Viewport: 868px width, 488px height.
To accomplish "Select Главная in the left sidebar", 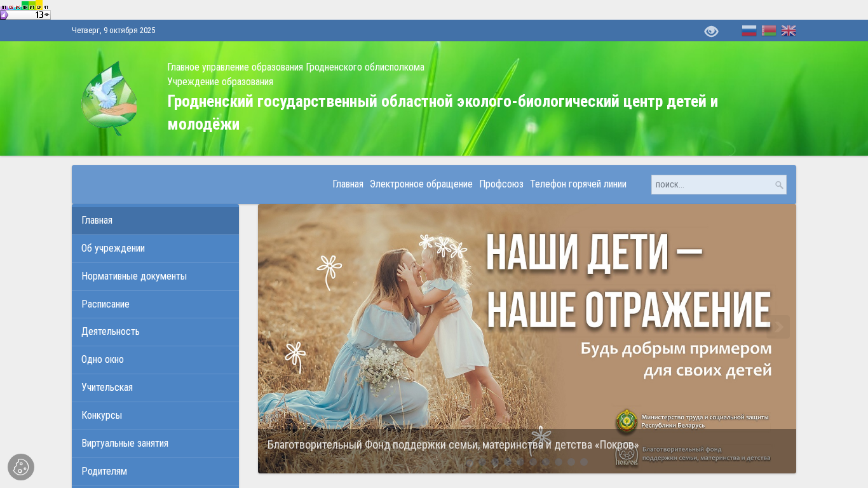I will pyautogui.click(x=155, y=220).
